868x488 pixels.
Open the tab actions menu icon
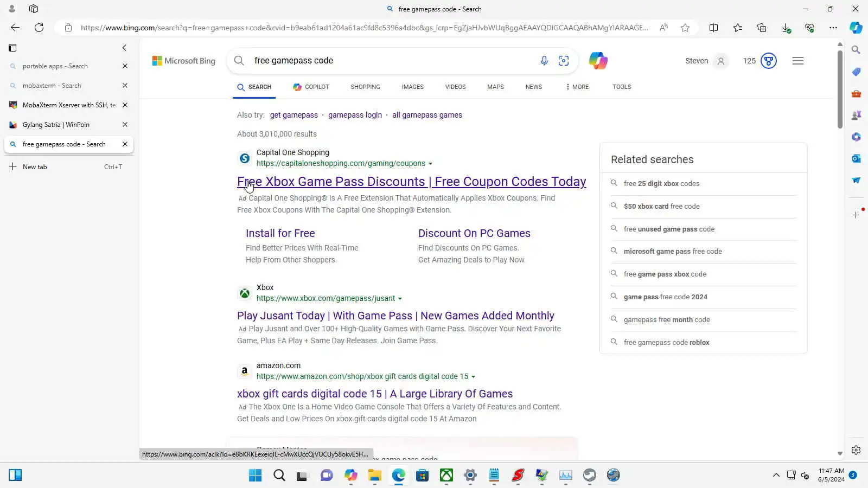pos(12,48)
